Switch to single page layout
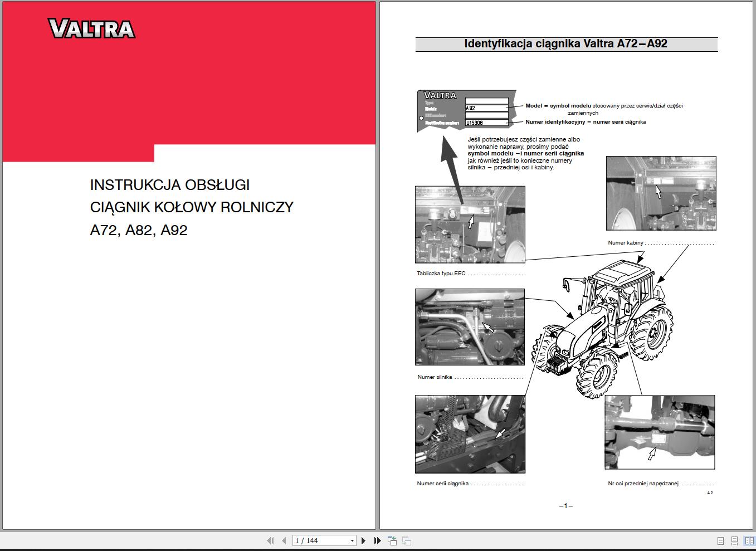Image resolution: width=756 pixels, height=551 pixels. 720,540
